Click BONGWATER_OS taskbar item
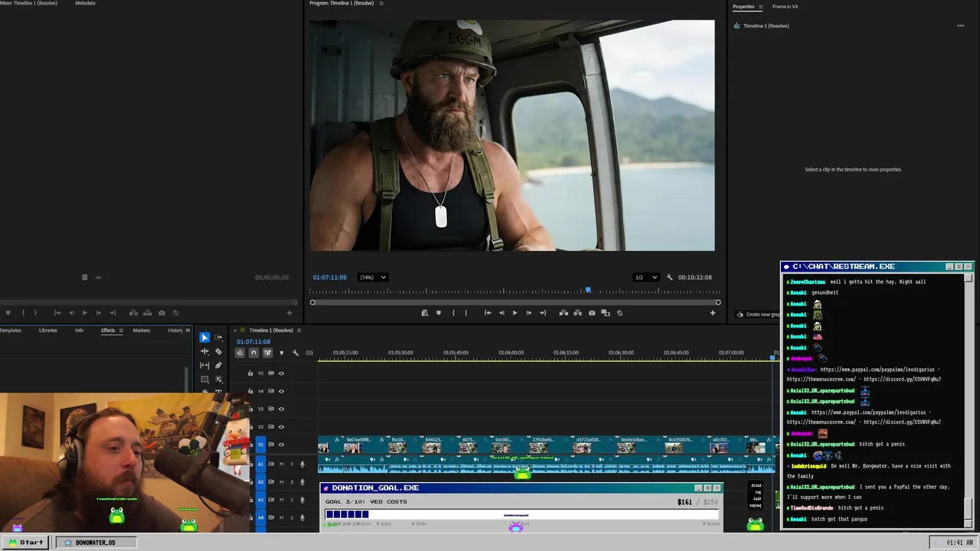This screenshot has height=551, width=980. [96, 542]
